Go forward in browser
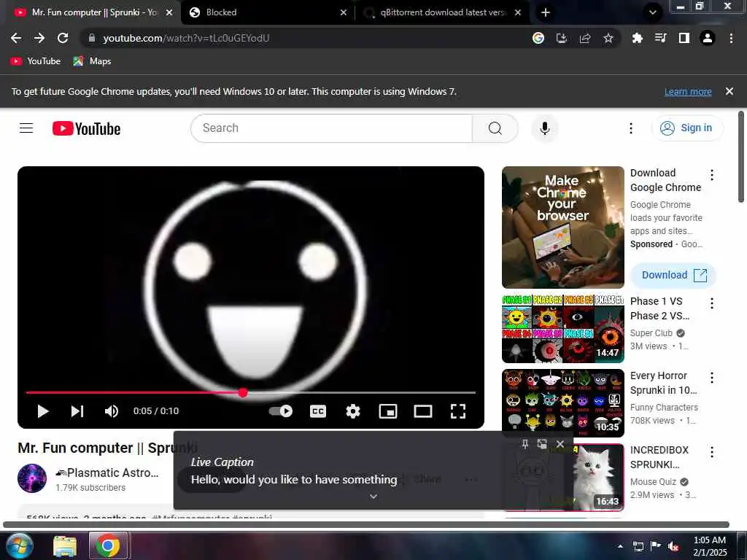Viewport: 747px width, 560px height. point(39,38)
